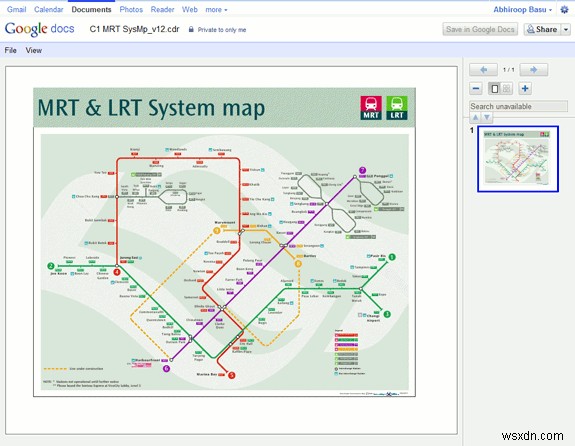The height and width of the screenshot is (446, 575).
Task: Expand the Share button dropdown arrow
Action: [566, 29]
